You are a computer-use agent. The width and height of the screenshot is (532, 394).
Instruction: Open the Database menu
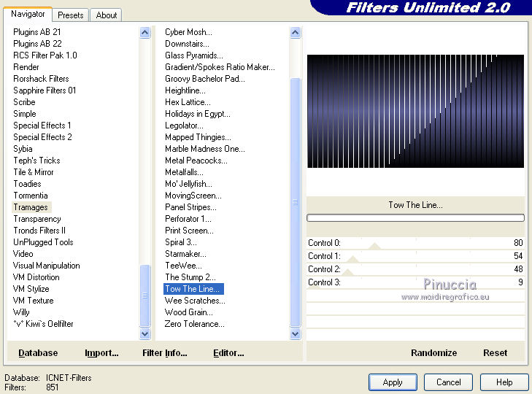pos(38,353)
